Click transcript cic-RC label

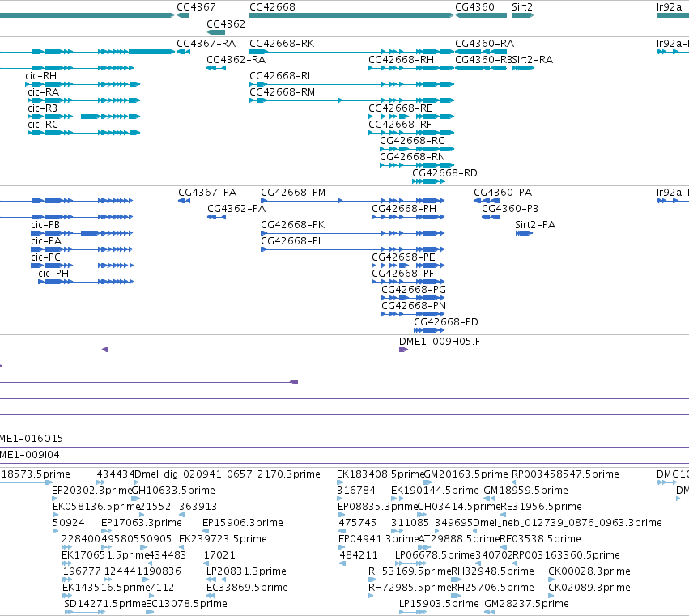tap(43, 125)
